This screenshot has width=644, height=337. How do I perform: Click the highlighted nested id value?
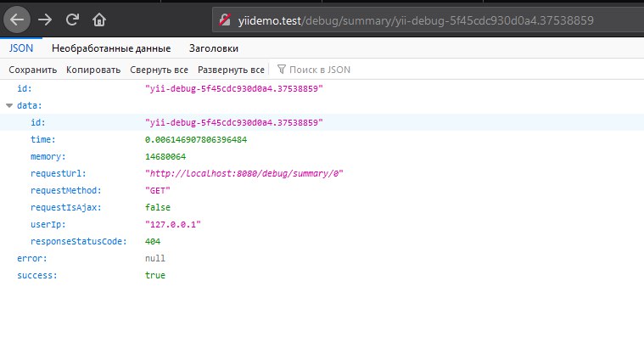234,122
